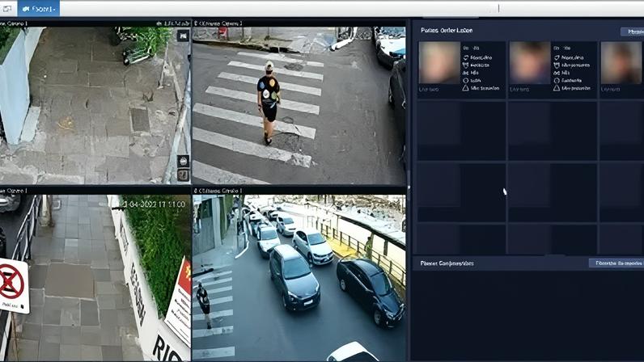The width and height of the screenshot is (644, 362).
Task: Click the circle attribute icon in second face card
Action: click(x=557, y=81)
